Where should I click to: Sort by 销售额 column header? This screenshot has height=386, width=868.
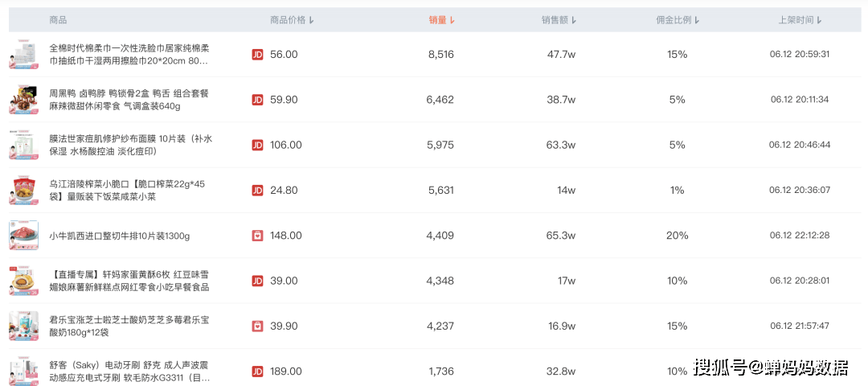pyautogui.click(x=559, y=20)
